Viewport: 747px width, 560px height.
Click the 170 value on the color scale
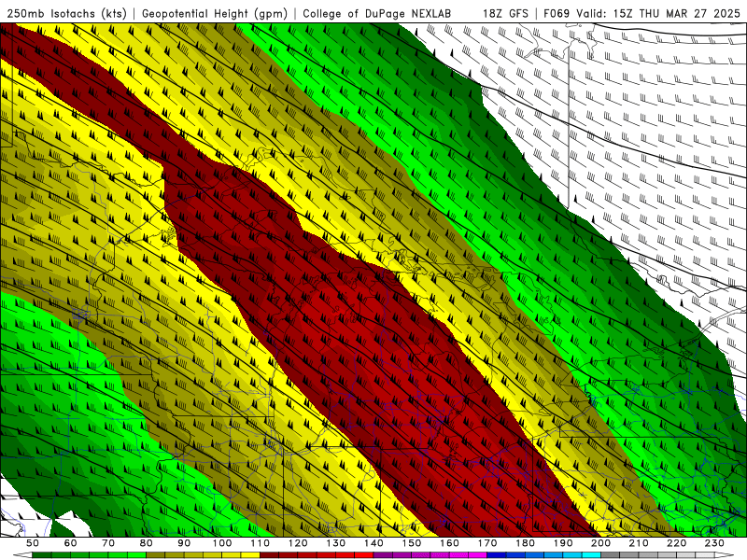coord(487,543)
